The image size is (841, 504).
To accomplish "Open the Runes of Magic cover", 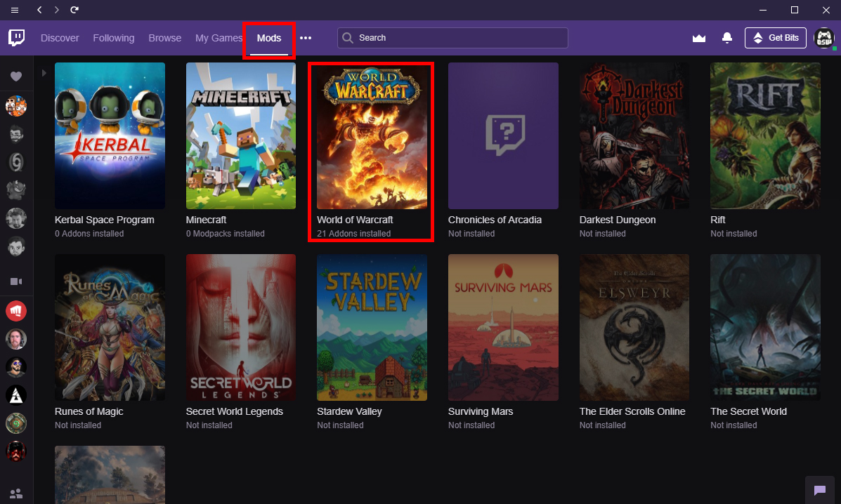I will point(110,327).
